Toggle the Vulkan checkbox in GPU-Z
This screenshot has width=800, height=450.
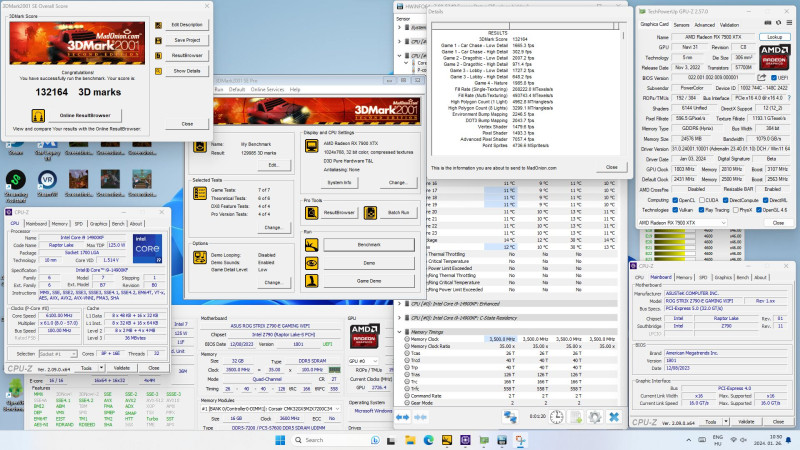pyautogui.click(x=675, y=210)
